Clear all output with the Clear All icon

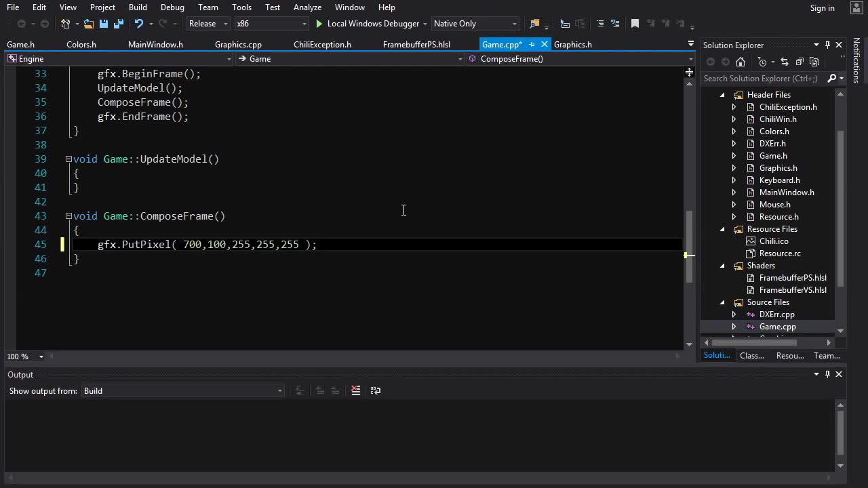point(355,390)
